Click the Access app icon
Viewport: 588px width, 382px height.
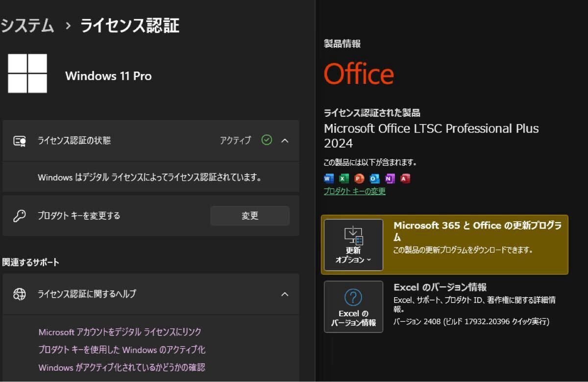(x=405, y=178)
